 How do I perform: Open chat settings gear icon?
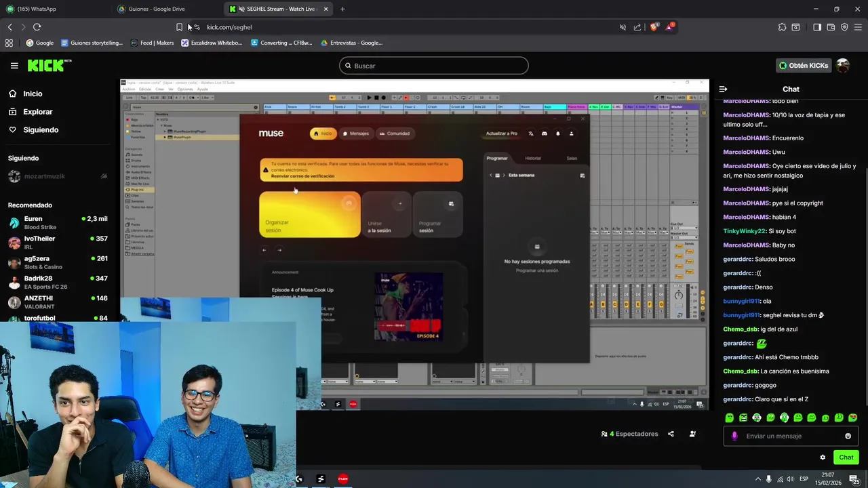click(x=823, y=457)
